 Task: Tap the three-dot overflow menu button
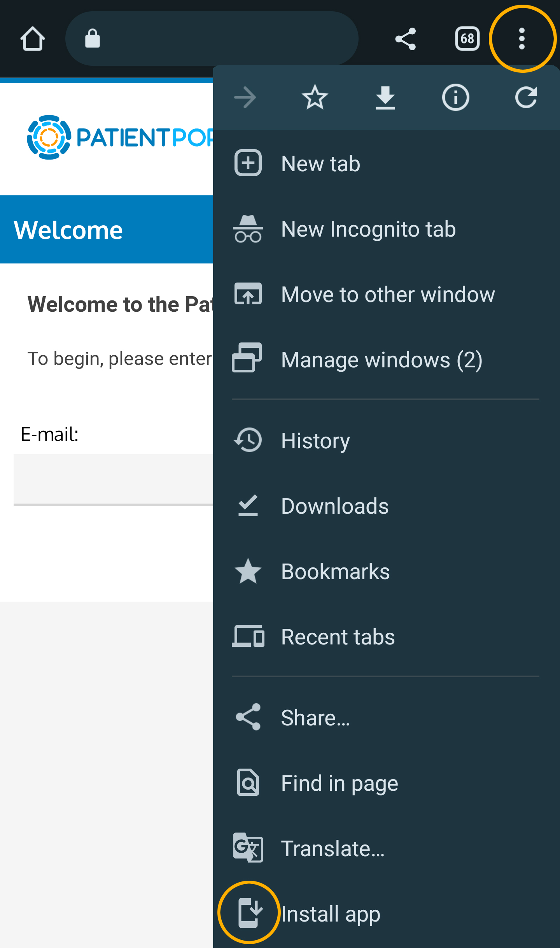pyautogui.click(x=522, y=39)
